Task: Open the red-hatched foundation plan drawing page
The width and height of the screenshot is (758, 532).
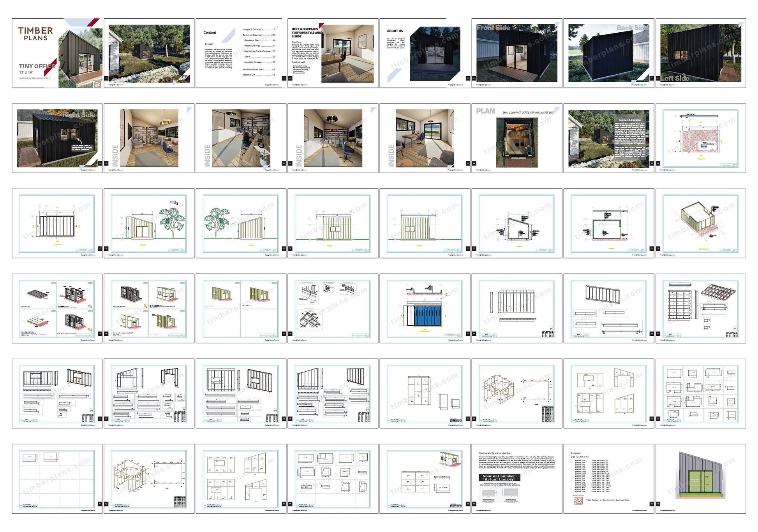Action: [x=700, y=138]
